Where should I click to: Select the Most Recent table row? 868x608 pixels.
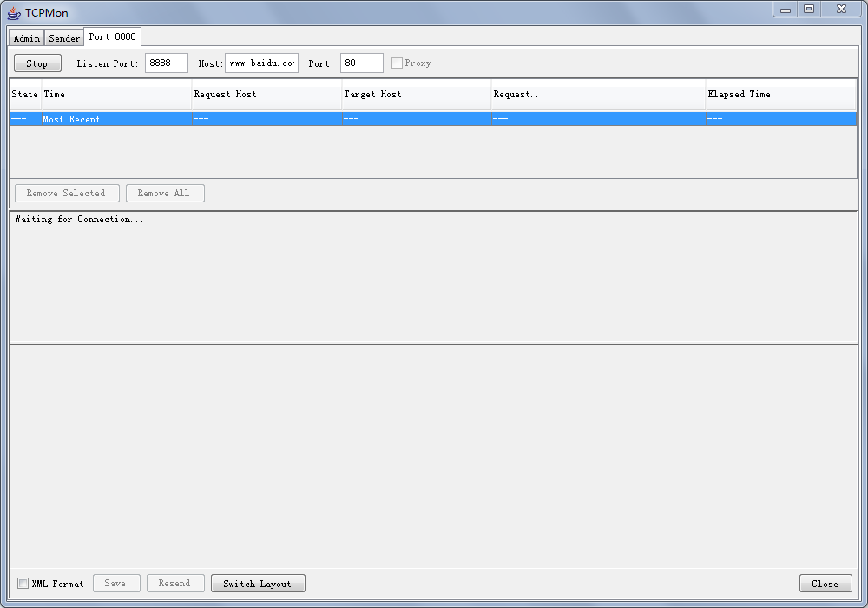(433, 119)
